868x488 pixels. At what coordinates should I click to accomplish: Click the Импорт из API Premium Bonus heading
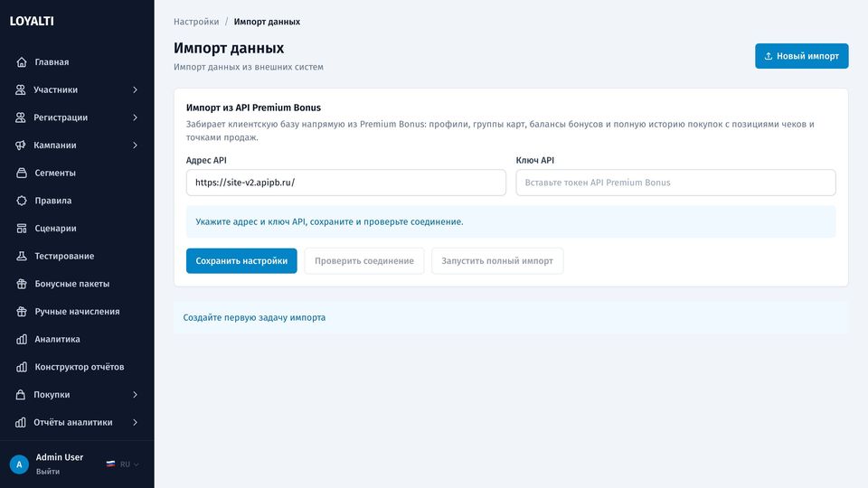point(253,108)
